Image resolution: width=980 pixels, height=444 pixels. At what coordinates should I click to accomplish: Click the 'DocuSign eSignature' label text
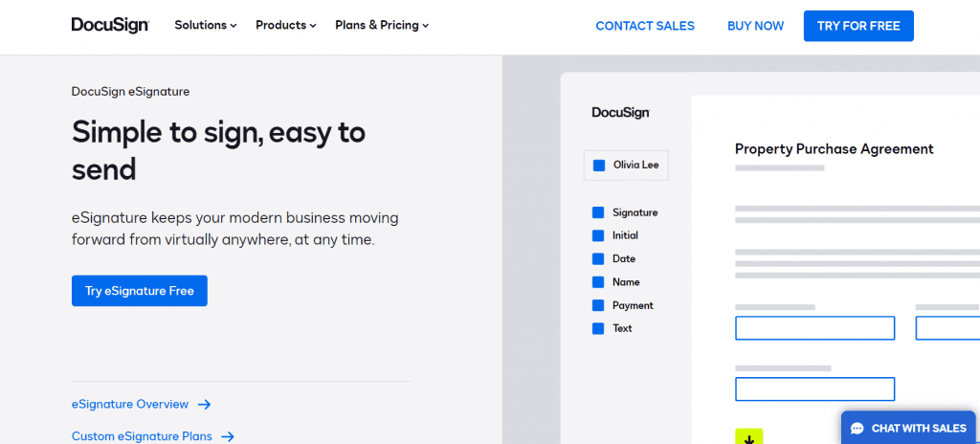coord(130,92)
